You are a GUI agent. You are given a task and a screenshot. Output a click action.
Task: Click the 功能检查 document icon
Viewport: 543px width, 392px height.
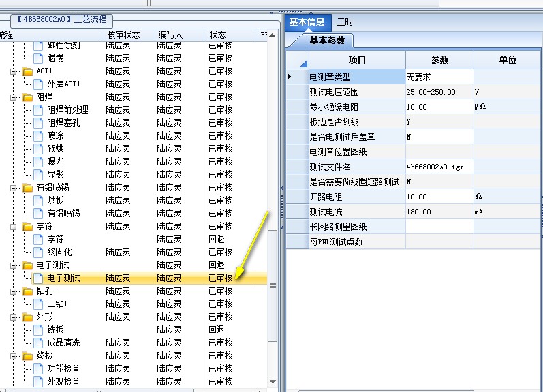pos(38,368)
